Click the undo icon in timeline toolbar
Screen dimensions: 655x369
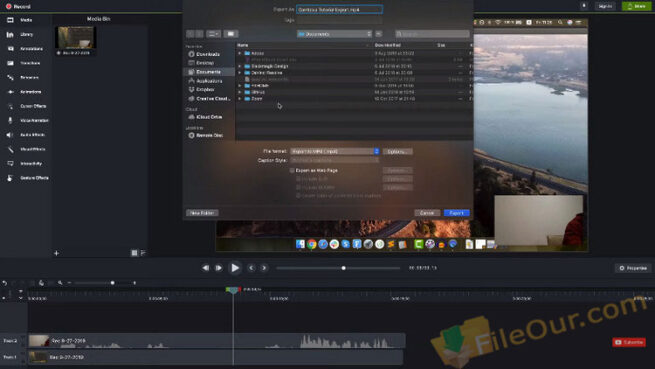[x=5, y=283]
